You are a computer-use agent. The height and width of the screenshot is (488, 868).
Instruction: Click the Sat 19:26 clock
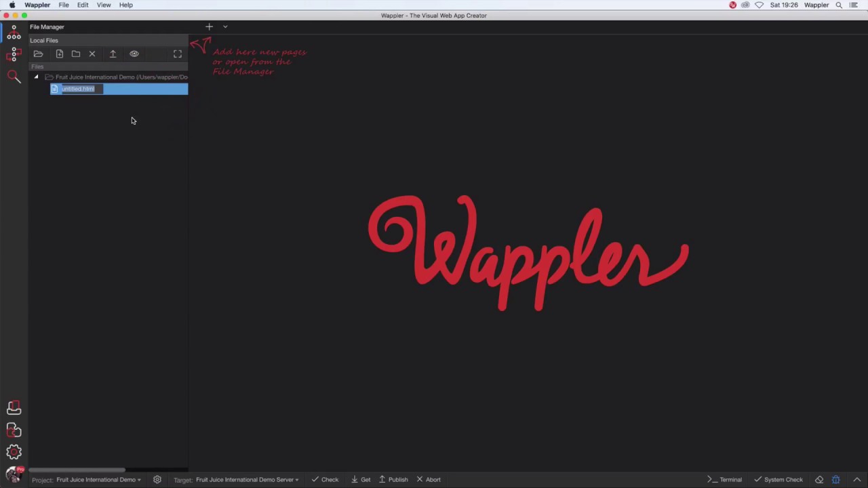(784, 5)
